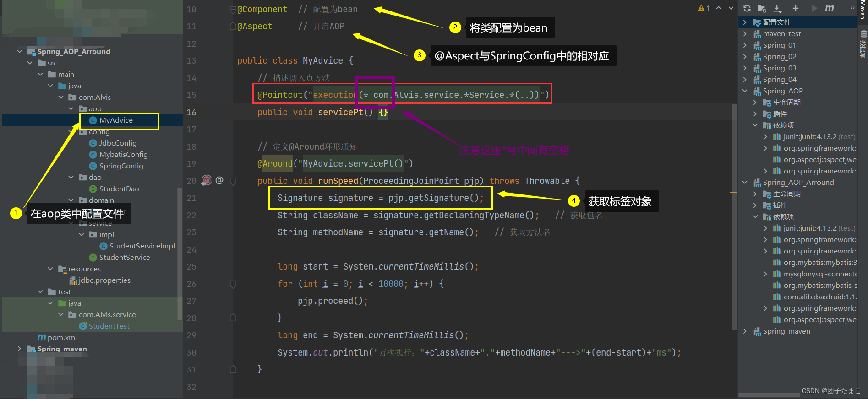Click project tree vertical scrollbar
This screenshot has width=868, height=399.
click(x=180, y=254)
